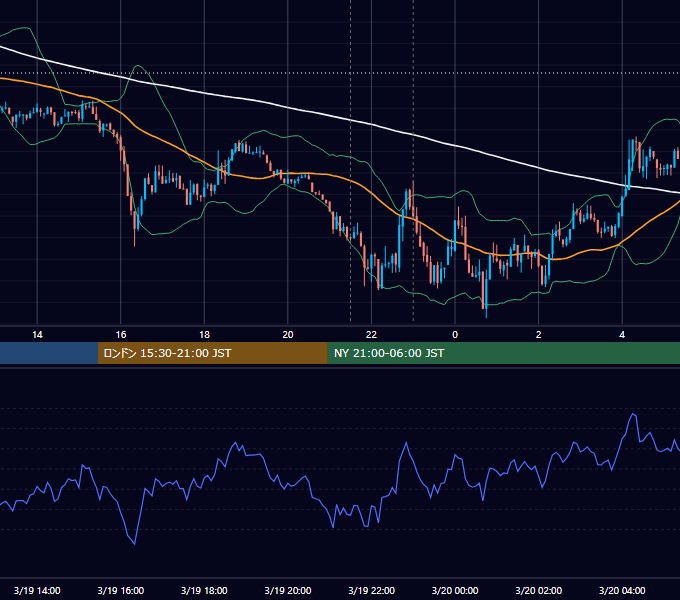Click the 3/19 14:00 time label
Screen dimensions: 680x600
pyautogui.click(x=37, y=590)
